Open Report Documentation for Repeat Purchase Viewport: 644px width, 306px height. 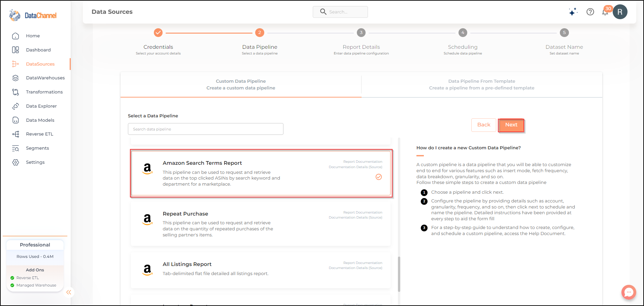[363, 213]
